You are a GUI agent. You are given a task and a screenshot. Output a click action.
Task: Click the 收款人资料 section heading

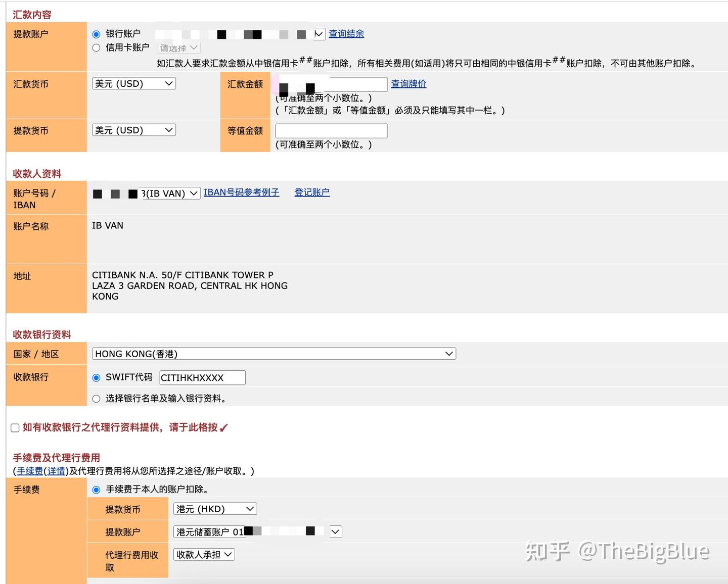tap(37, 174)
